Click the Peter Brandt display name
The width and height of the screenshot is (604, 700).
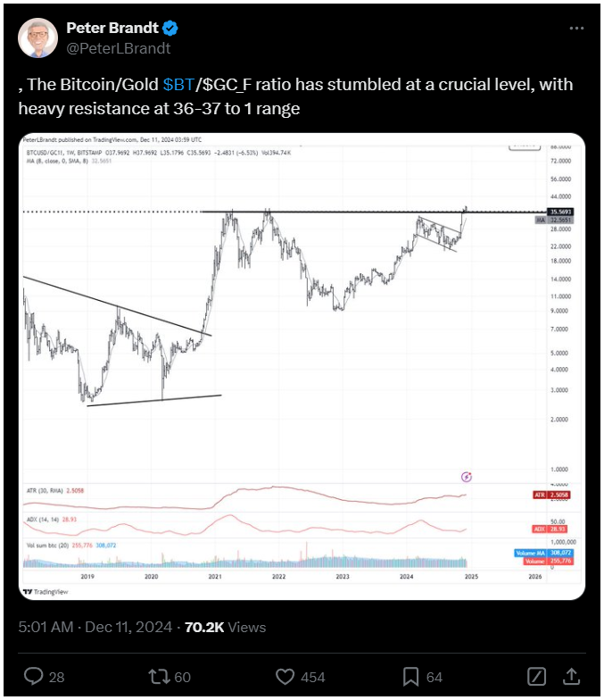click(x=112, y=28)
